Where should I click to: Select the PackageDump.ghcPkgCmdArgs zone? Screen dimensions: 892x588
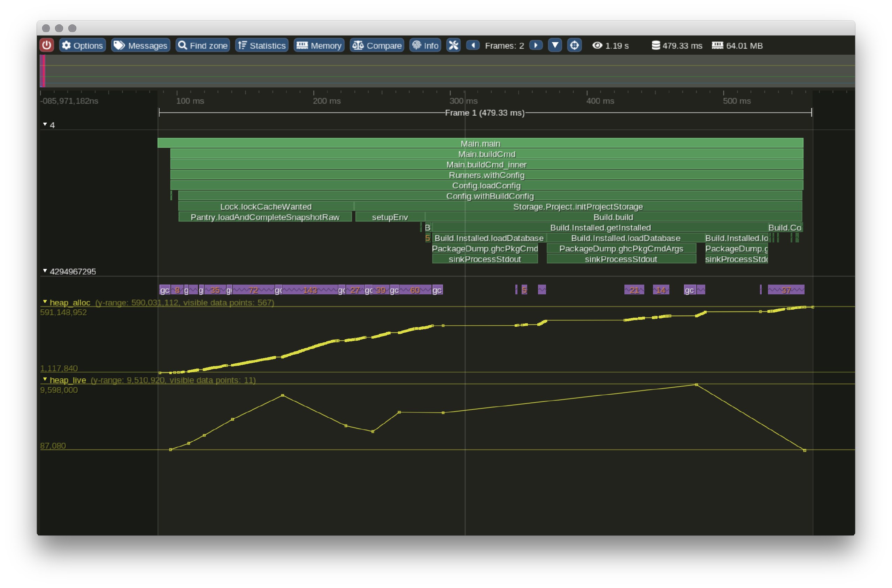click(x=621, y=248)
